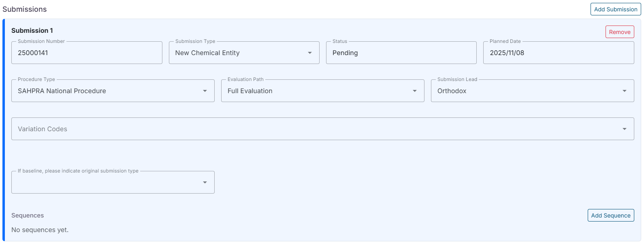Click the Status field showing Pending

point(401,53)
